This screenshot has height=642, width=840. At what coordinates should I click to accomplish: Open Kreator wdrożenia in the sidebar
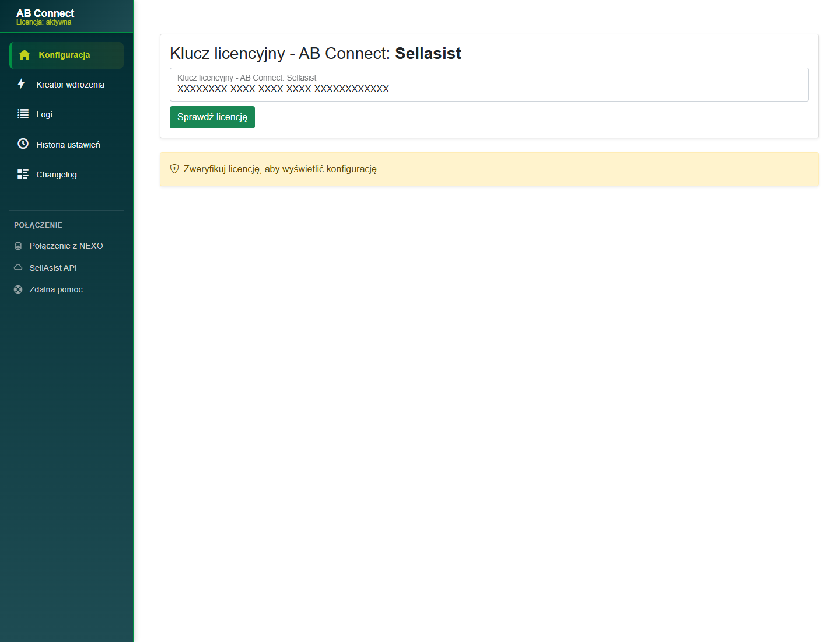click(66, 85)
